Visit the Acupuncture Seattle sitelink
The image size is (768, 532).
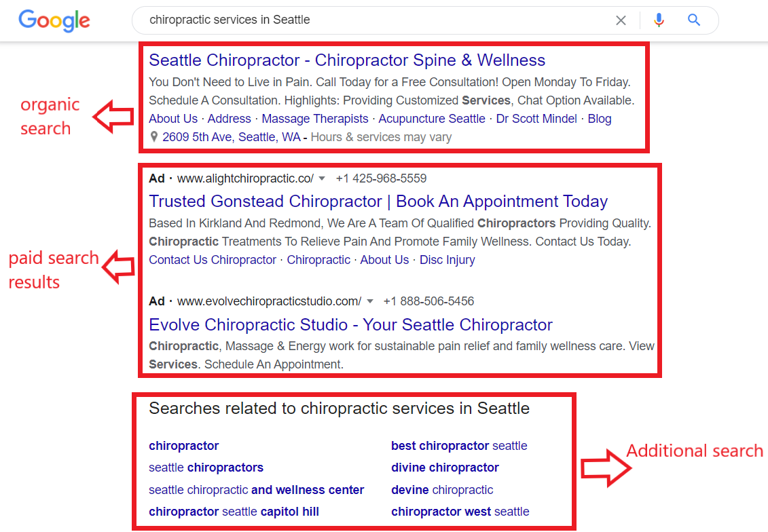pyautogui.click(x=431, y=119)
